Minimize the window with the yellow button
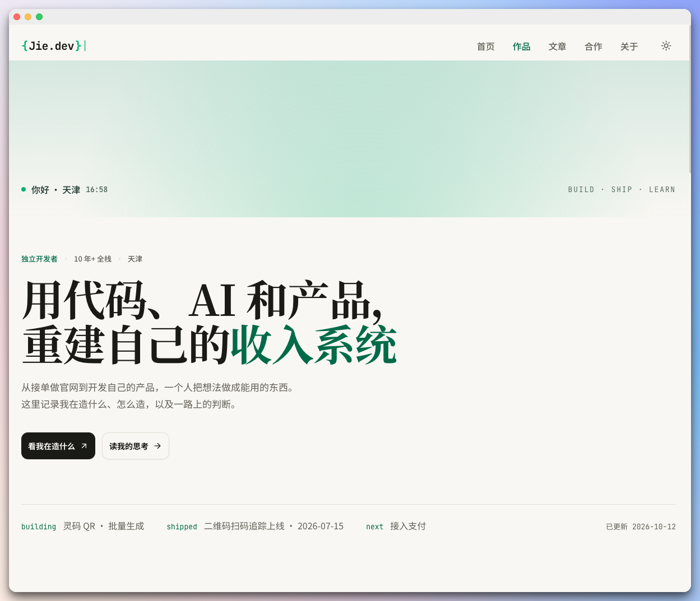Screen dimensions: 700x601 [28, 17]
